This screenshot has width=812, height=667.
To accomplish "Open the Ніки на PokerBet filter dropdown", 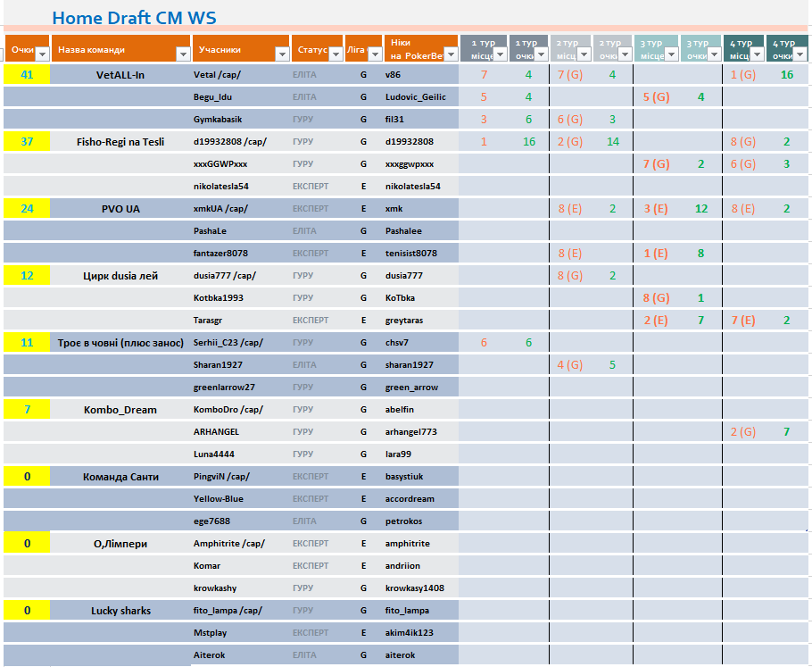I will 451,54.
